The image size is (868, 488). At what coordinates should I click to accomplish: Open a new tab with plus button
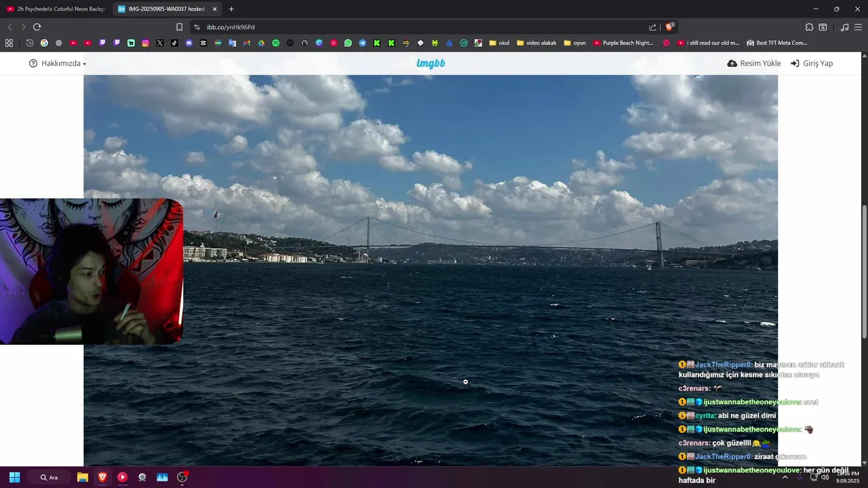tap(231, 9)
